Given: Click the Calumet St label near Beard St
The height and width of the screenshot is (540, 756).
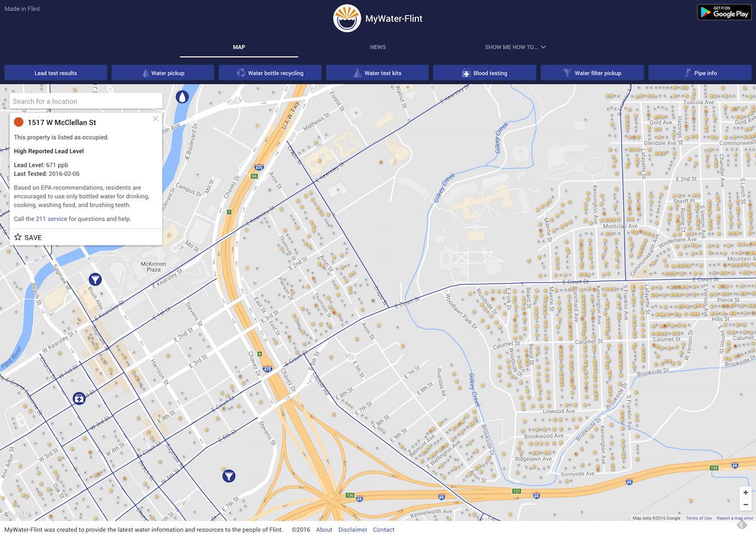Looking at the screenshot, I should (507, 345).
